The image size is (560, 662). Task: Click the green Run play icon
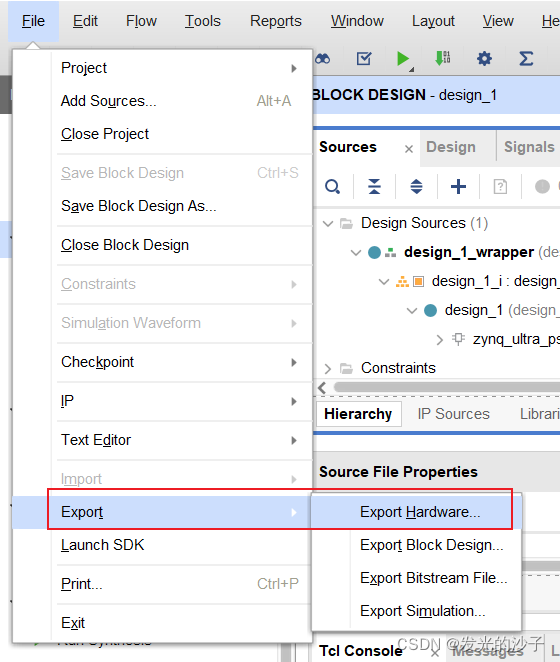point(403,59)
